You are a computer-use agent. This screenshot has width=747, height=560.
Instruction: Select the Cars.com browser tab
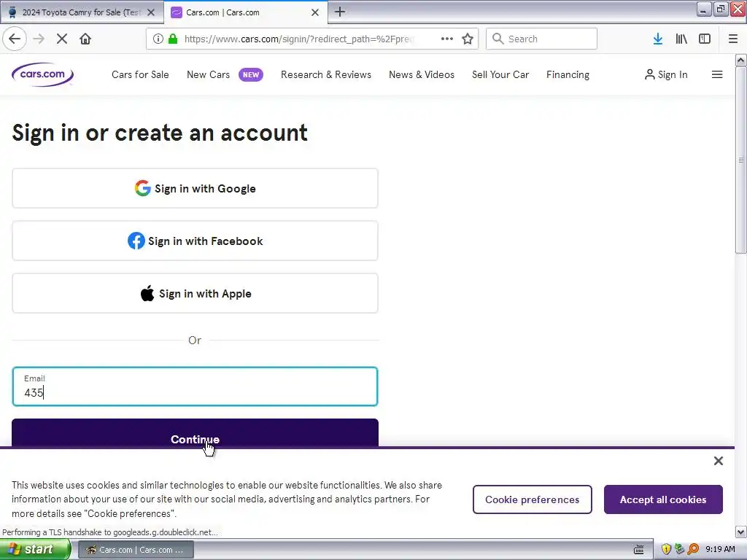tap(245, 12)
